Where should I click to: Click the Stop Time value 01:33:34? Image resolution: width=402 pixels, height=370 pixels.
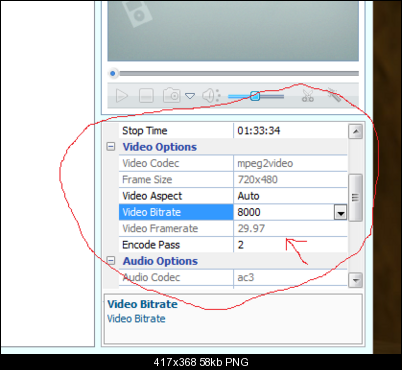(259, 131)
